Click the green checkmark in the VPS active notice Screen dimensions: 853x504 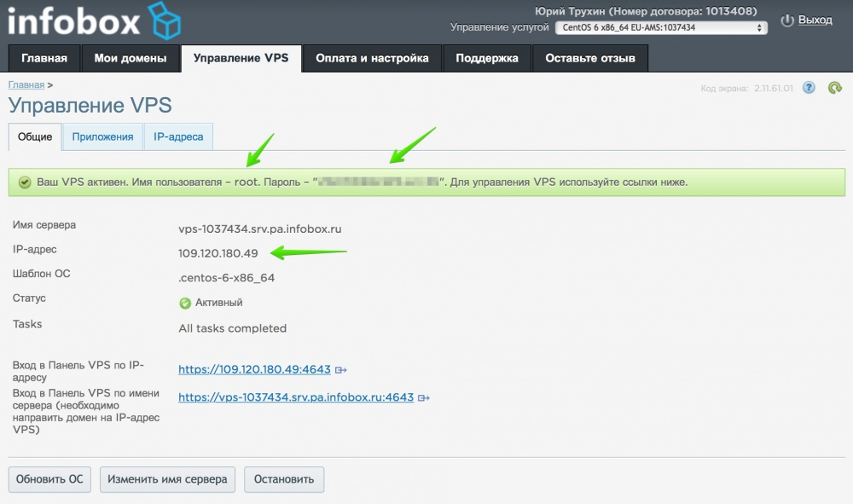click(25, 182)
